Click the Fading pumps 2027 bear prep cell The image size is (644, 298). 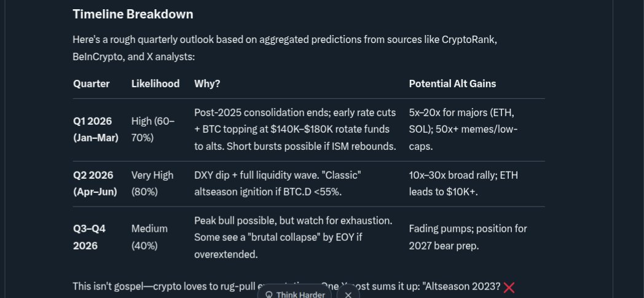pyautogui.click(x=468, y=237)
